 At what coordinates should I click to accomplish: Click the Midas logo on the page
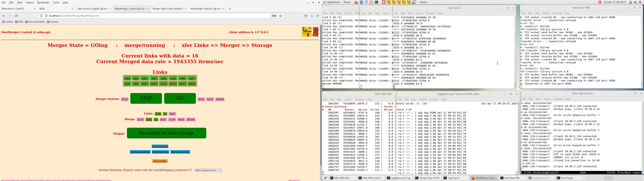(307, 32)
